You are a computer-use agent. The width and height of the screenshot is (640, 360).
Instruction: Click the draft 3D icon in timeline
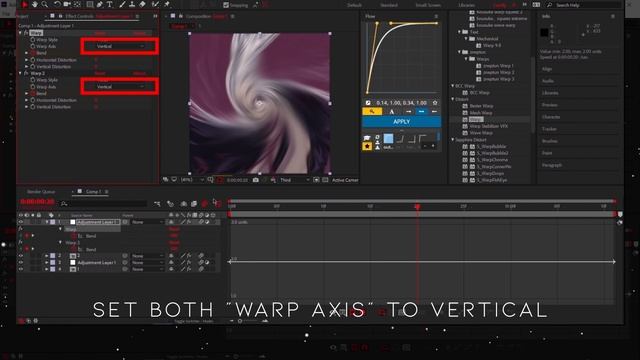(170, 203)
